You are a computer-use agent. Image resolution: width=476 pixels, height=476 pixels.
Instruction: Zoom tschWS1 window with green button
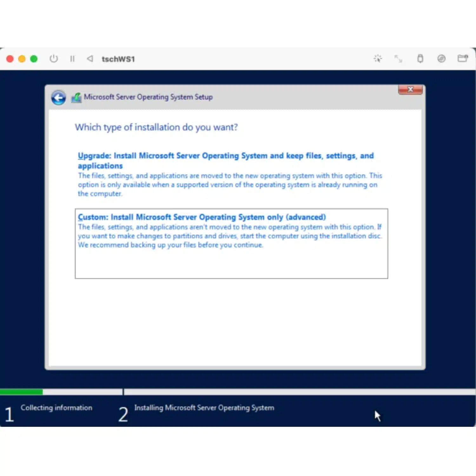(34, 59)
